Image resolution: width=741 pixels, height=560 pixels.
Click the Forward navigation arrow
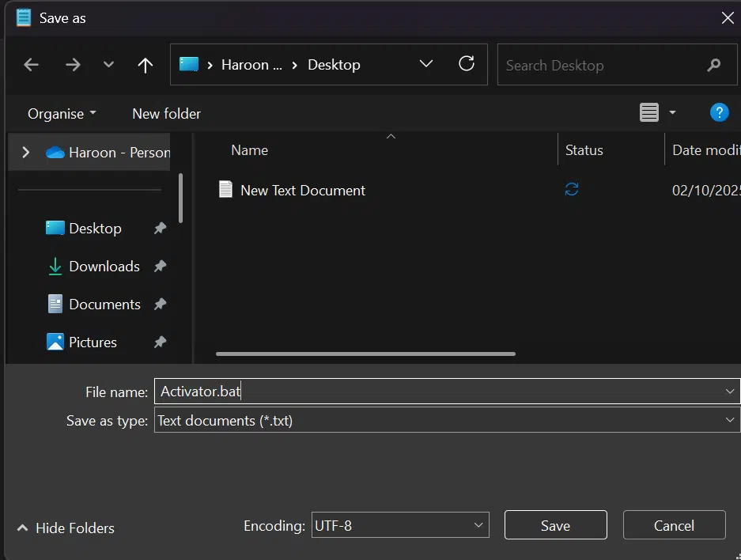click(73, 65)
